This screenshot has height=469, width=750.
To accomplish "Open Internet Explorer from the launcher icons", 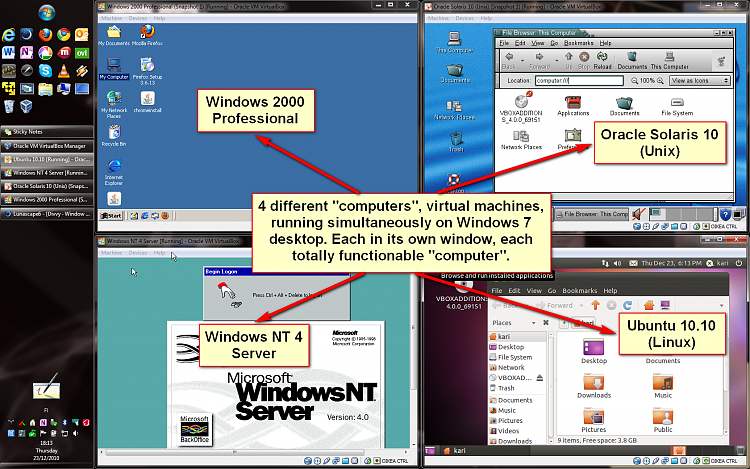I will [9, 35].
